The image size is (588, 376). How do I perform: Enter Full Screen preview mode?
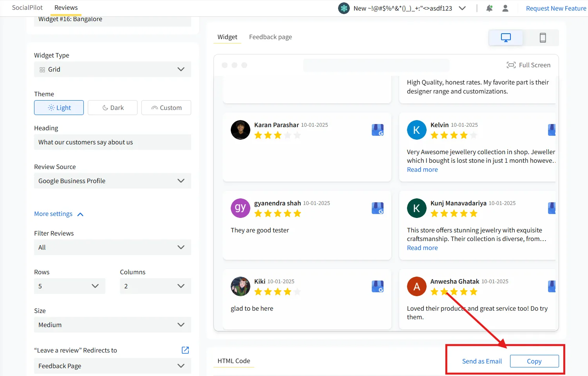point(528,65)
